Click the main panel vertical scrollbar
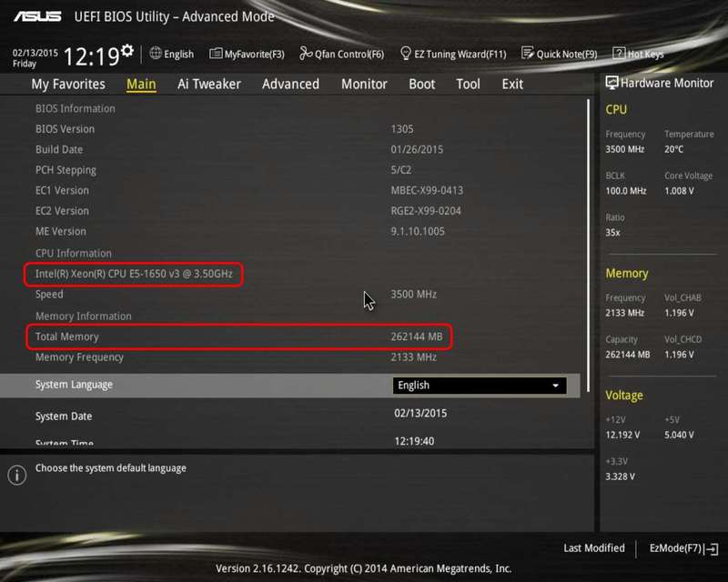This screenshot has width=728, height=582. [588, 245]
